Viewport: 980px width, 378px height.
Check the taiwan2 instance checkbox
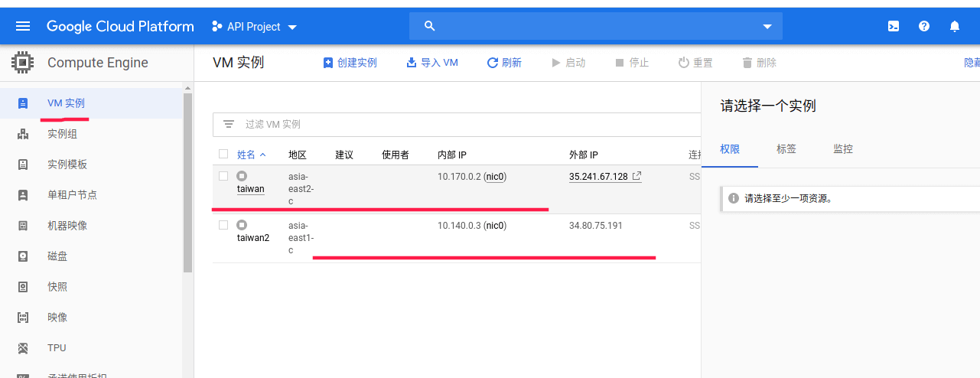point(223,225)
